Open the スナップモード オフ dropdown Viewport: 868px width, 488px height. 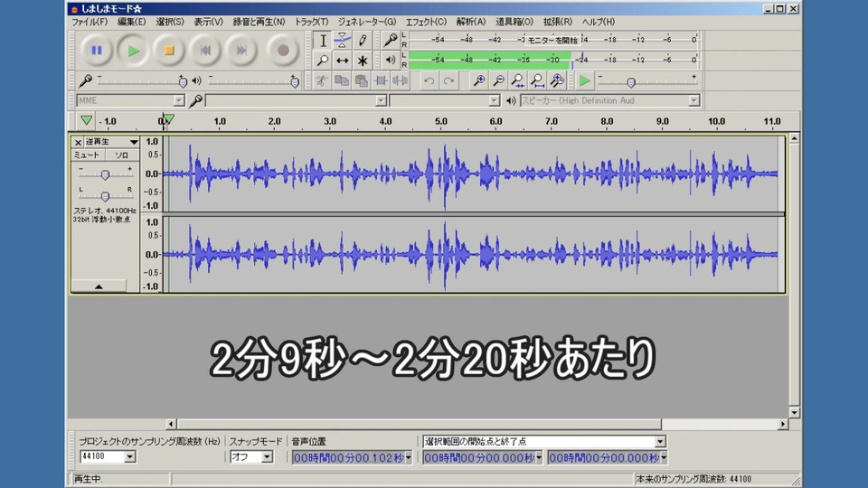[267, 457]
